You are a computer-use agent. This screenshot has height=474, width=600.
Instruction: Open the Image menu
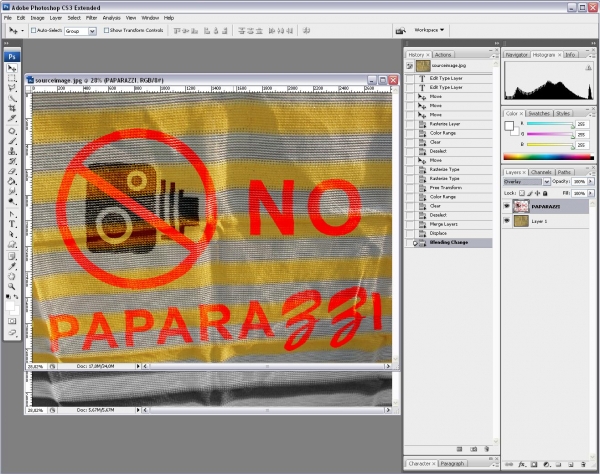[37, 18]
